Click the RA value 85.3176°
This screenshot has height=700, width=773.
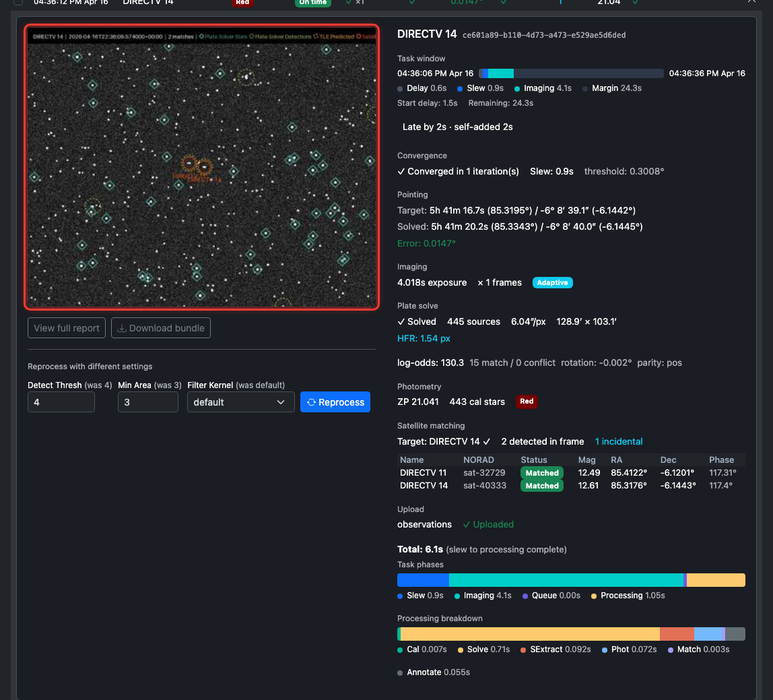[628, 485]
